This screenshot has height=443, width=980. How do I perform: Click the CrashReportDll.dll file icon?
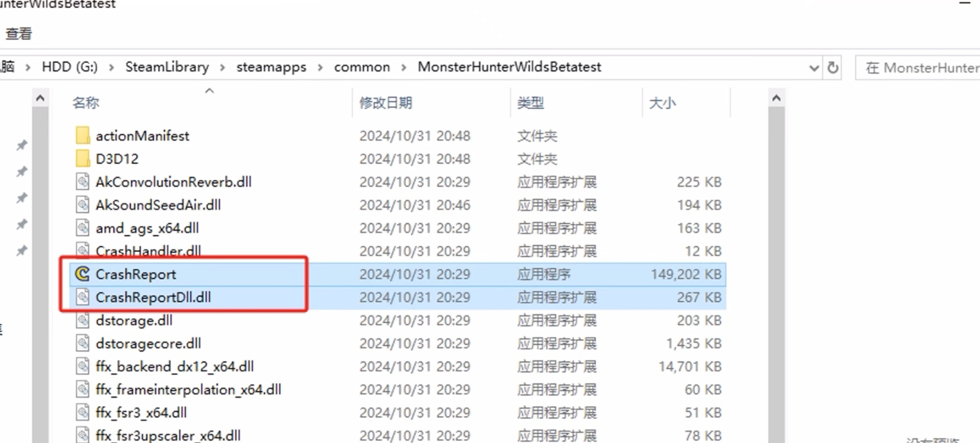click(82, 297)
